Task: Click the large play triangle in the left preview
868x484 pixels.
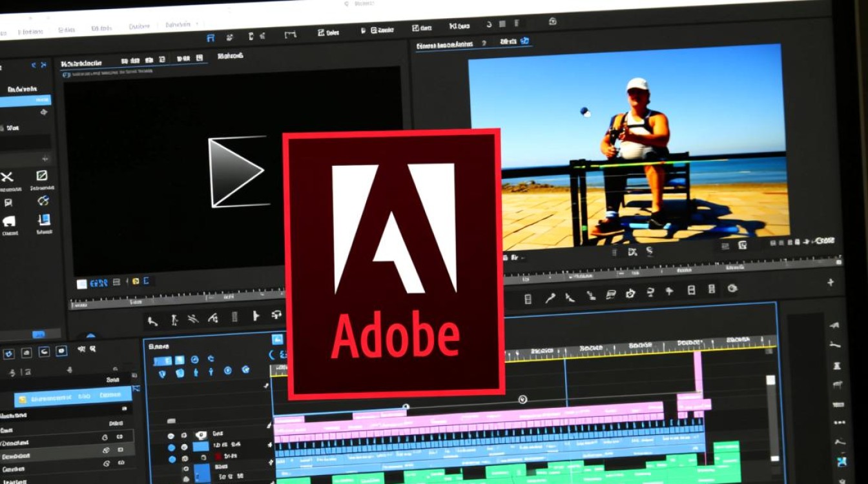Action: tap(236, 172)
